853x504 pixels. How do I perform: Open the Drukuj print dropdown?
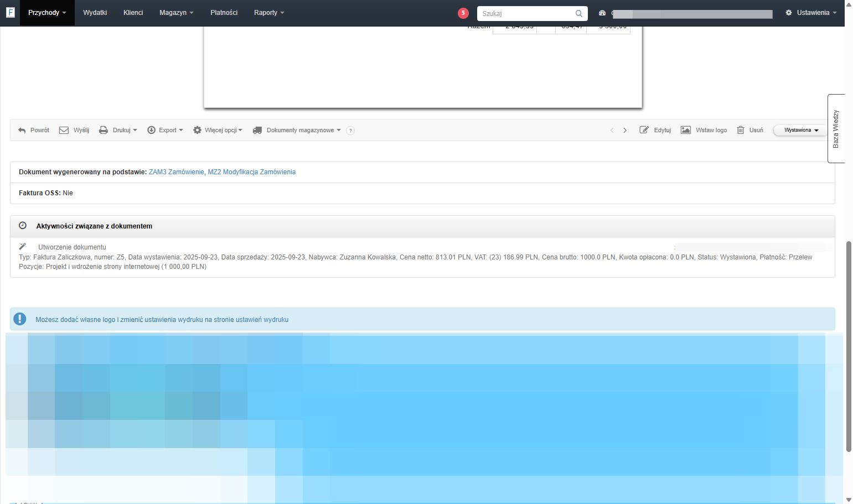pyautogui.click(x=118, y=130)
